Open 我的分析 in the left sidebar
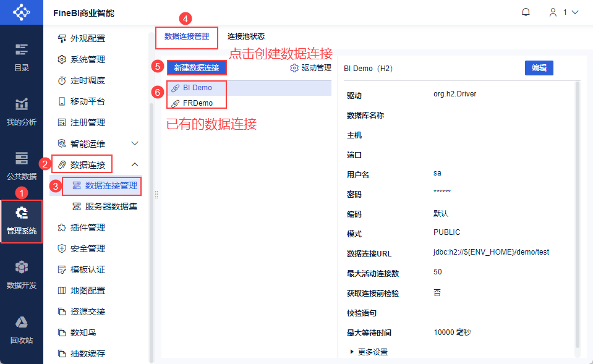The height and width of the screenshot is (364, 593). (x=22, y=112)
